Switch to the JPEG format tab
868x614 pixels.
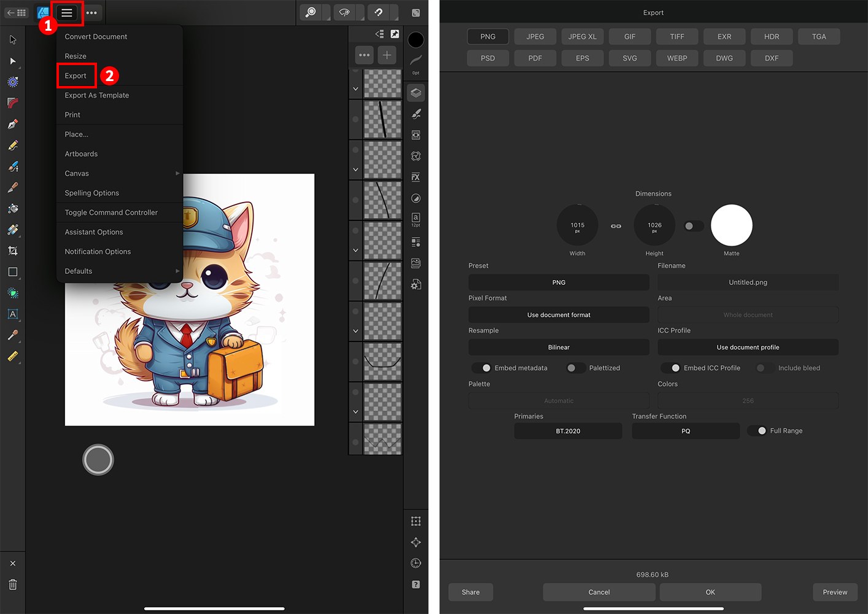[x=535, y=37]
